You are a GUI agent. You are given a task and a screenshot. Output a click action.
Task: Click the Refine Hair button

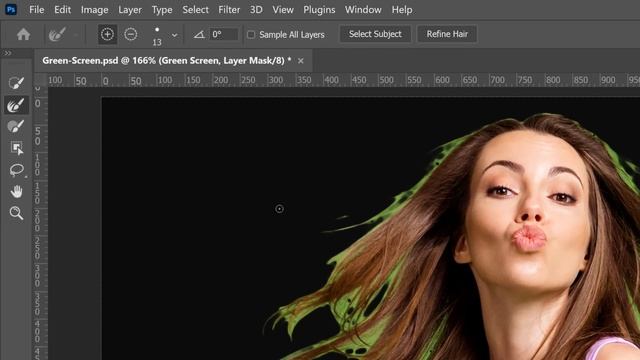pyautogui.click(x=447, y=34)
